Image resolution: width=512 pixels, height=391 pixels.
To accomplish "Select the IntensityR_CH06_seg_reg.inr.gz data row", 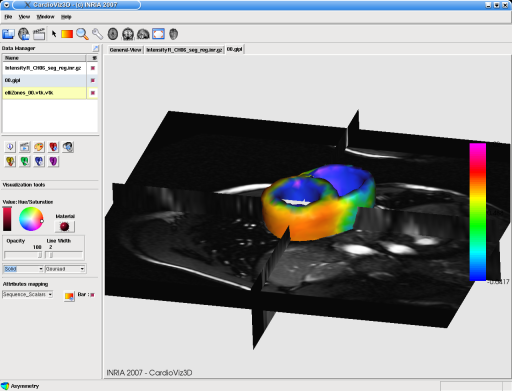I will coord(43,68).
